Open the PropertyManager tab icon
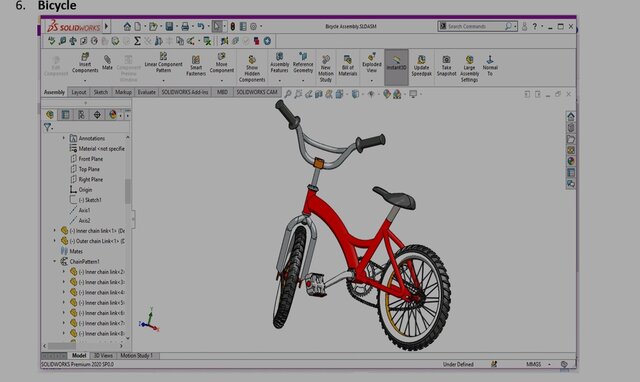The height and width of the screenshot is (382, 640). click(65, 115)
